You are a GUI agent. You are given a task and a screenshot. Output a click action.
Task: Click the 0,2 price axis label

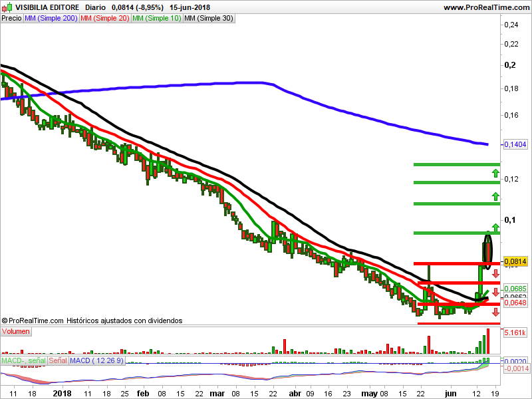pyautogui.click(x=510, y=65)
